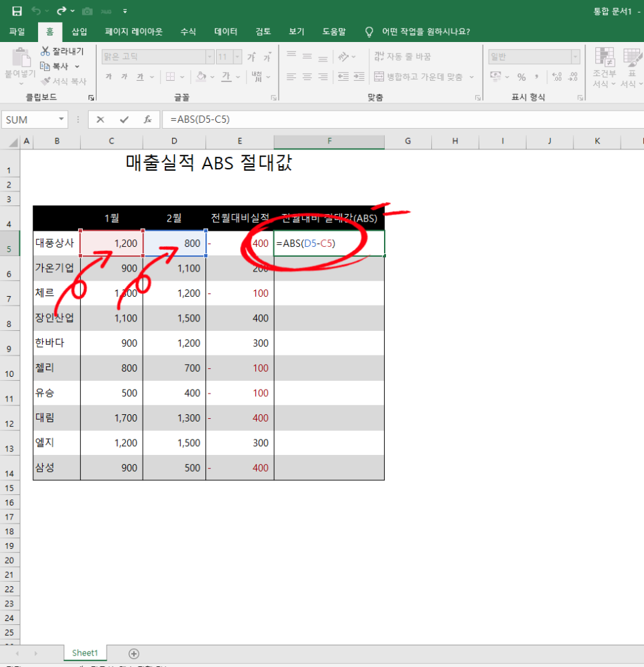This screenshot has width=644, height=667.
Task: Toggle Align Left button
Action: coord(291,77)
